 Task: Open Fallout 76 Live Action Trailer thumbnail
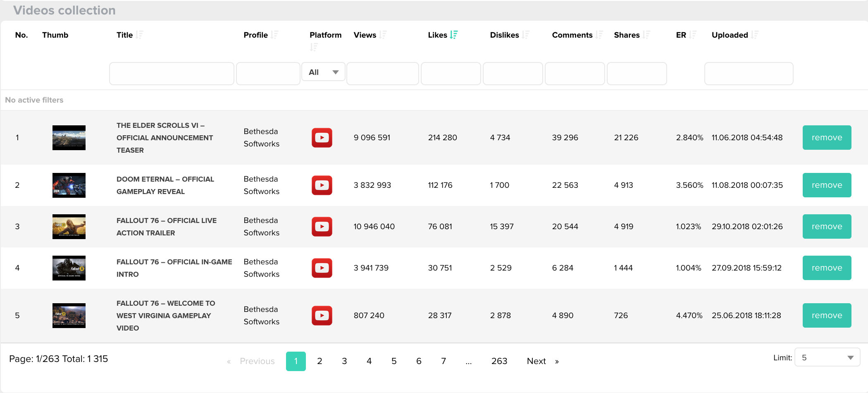(69, 227)
